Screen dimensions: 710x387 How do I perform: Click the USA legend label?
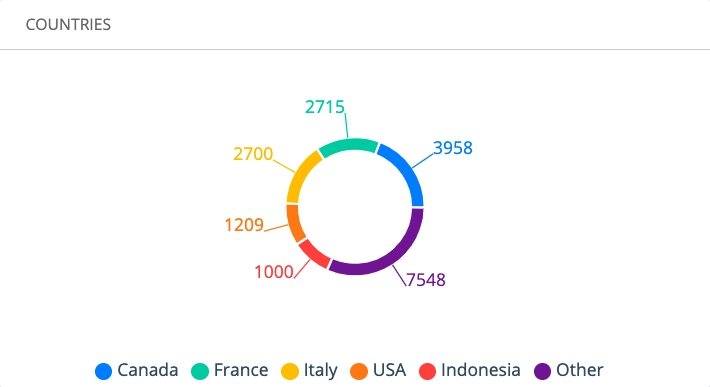tap(389, 370)
